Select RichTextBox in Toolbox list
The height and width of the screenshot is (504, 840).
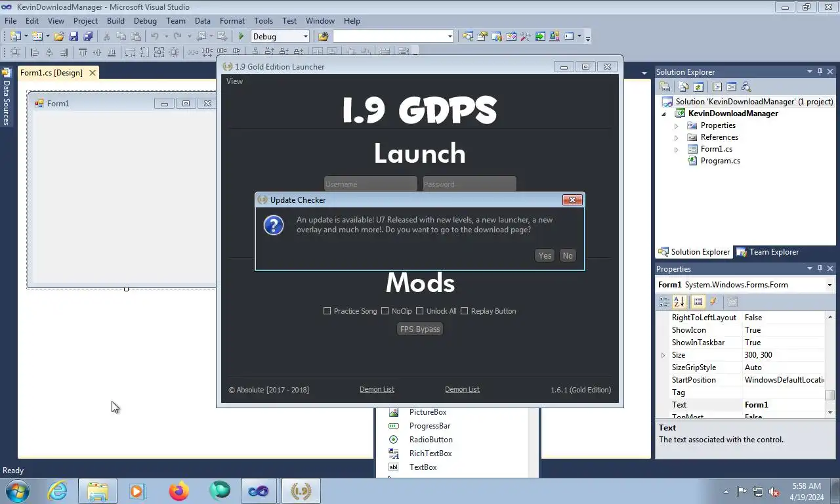430,453
